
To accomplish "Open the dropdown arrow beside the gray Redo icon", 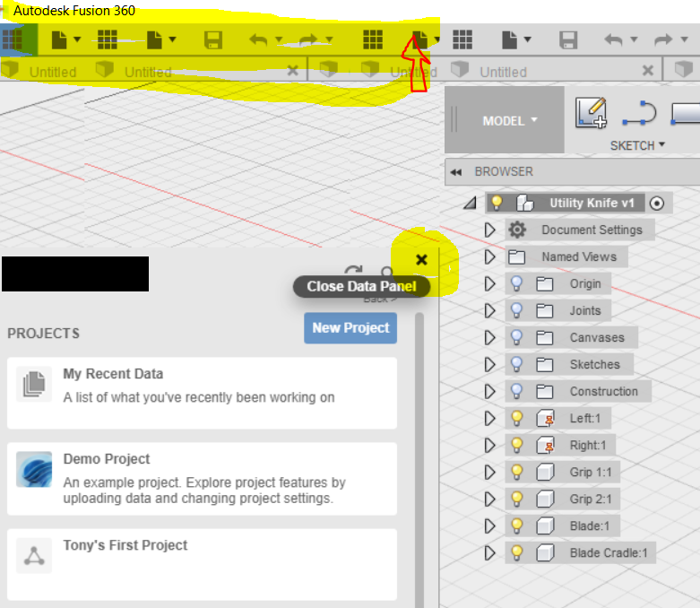I will [x=684, y=39].
